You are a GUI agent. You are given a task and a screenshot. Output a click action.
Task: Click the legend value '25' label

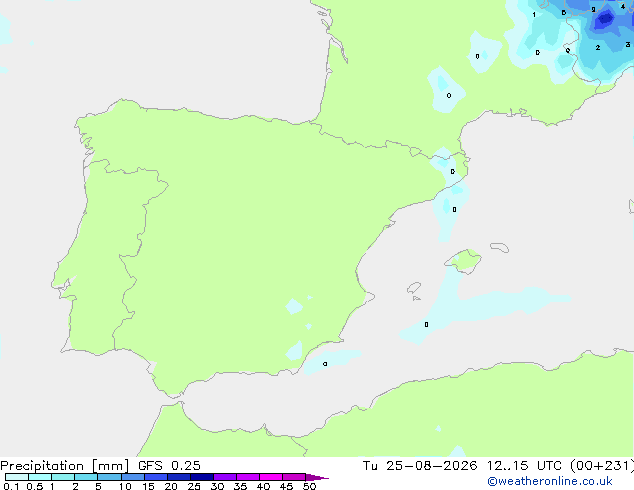194,486
